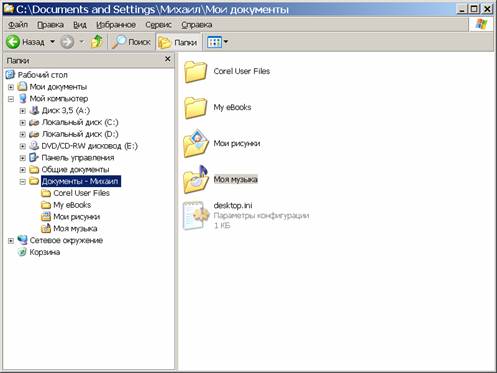497x373 pixels.
Task: Click the Панель управления tree icon
Action: [34, 157]
